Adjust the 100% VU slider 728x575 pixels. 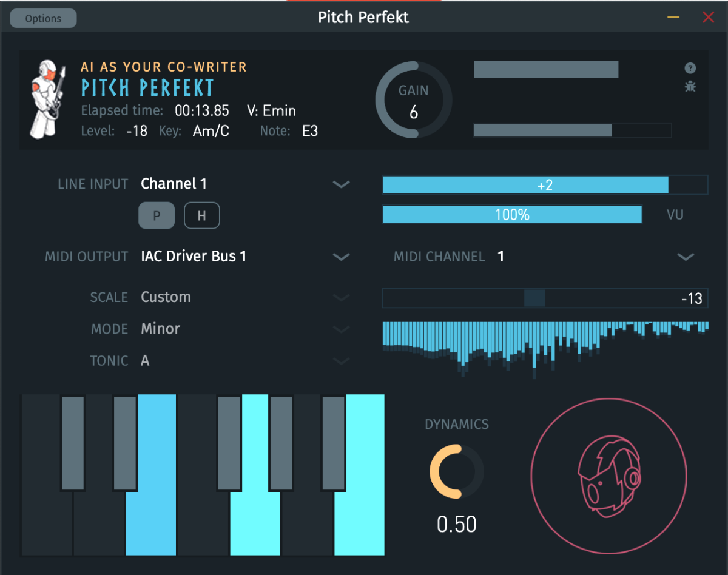tap(513, 215)
